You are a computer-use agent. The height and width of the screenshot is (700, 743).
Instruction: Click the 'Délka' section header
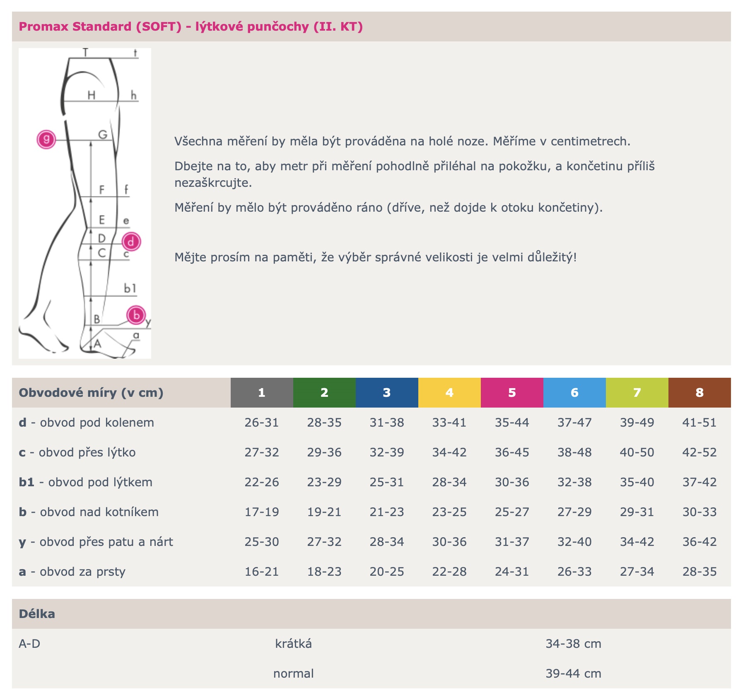point(37,614)
